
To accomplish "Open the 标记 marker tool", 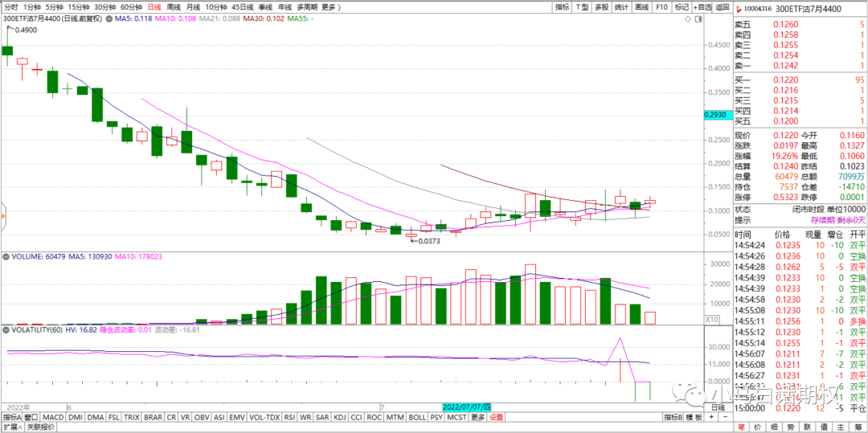I will (682, 7).
